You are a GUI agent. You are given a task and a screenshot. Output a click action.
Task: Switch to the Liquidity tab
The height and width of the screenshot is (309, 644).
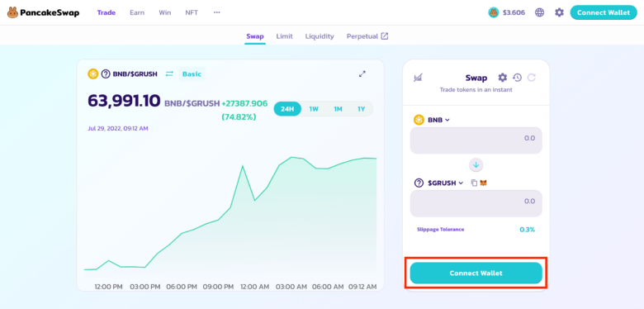click(320, 36)
